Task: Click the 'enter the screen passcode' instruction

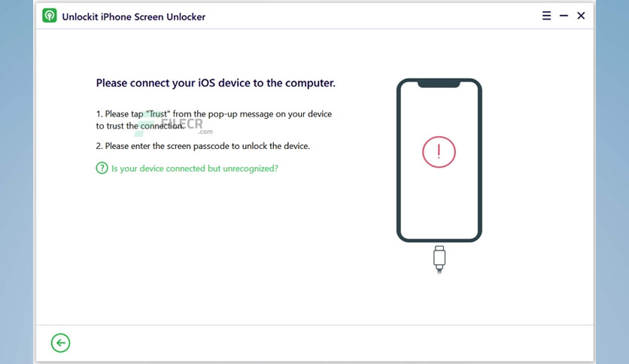Action: point(202,146)
